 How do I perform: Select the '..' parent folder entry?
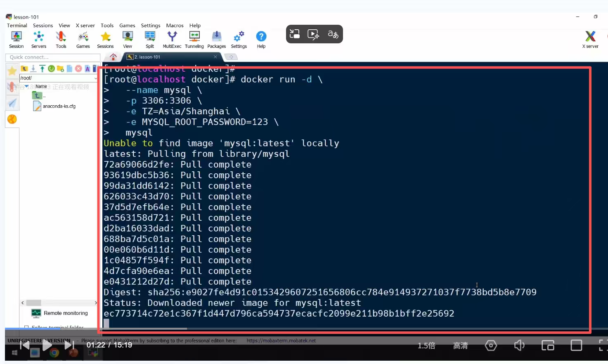point(39,96)
